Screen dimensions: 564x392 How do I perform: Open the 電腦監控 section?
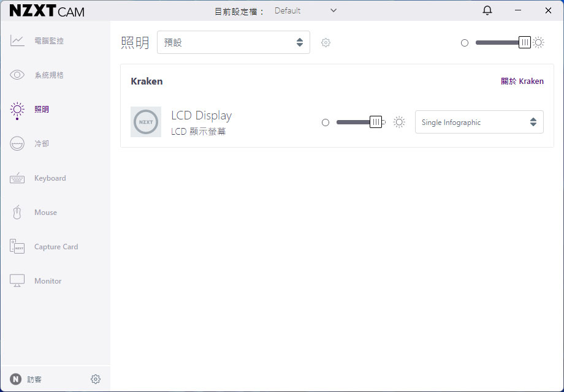pos(49,40)
